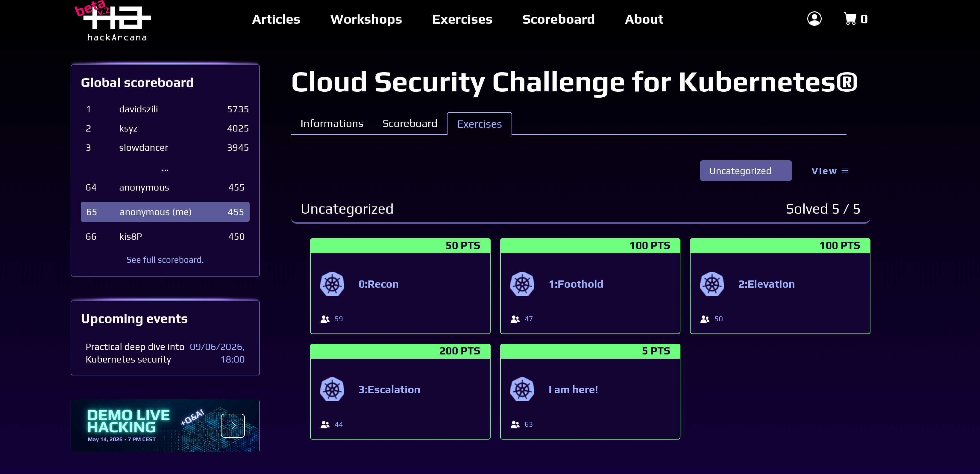Image resolution: width=980 pixels, height=474 pixels.
Task: Select the Uncategorized category filter
Action: (x=746, y=170)
